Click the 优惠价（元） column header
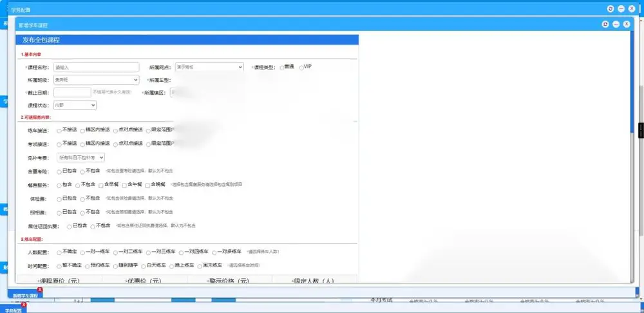644x313 pixels. (x=144, y=280)
